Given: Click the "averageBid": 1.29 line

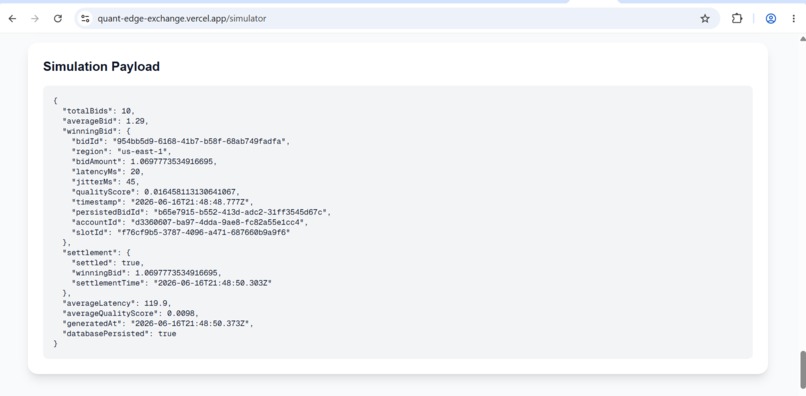Looking at the screenshot, I should (x=105, y=121).
